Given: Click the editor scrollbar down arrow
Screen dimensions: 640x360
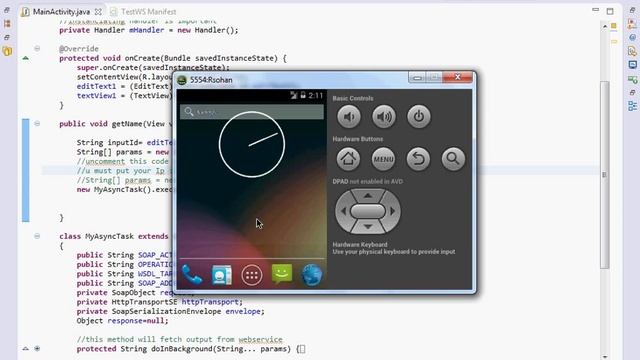Looking at the screenshot, I should (604, 356).
